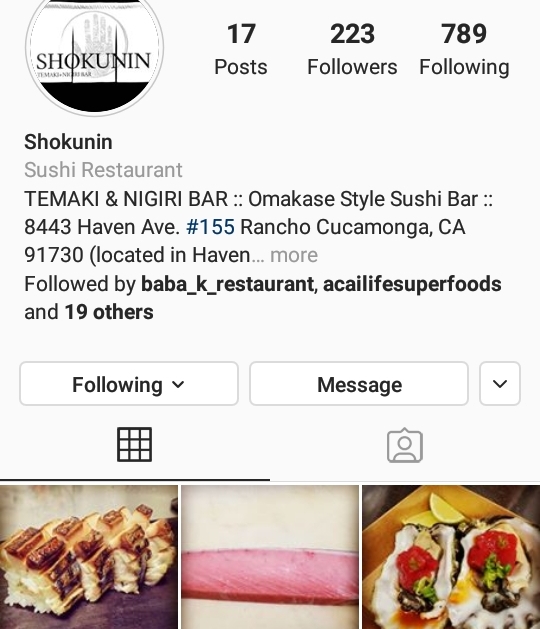Open acailifesuperfoods follower profile
This screenshot has height=629, width=540.
click(x=412, y=284)
